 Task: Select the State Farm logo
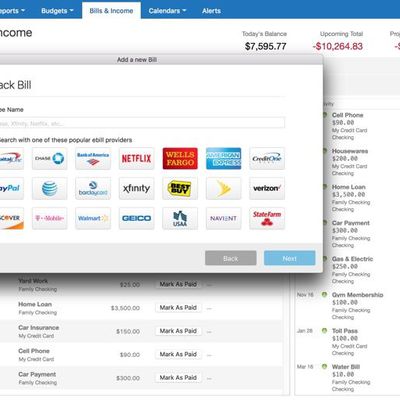tap(267, 218)
